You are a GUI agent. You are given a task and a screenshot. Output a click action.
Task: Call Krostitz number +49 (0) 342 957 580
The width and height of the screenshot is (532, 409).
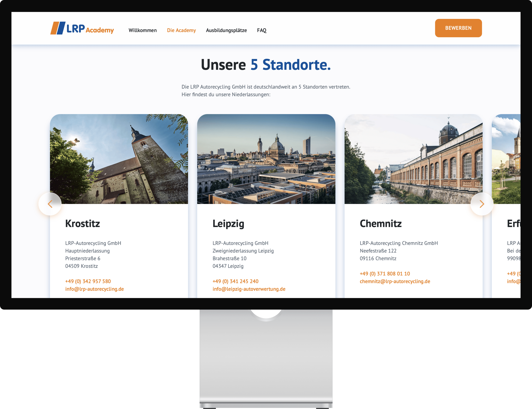(88, 281)
